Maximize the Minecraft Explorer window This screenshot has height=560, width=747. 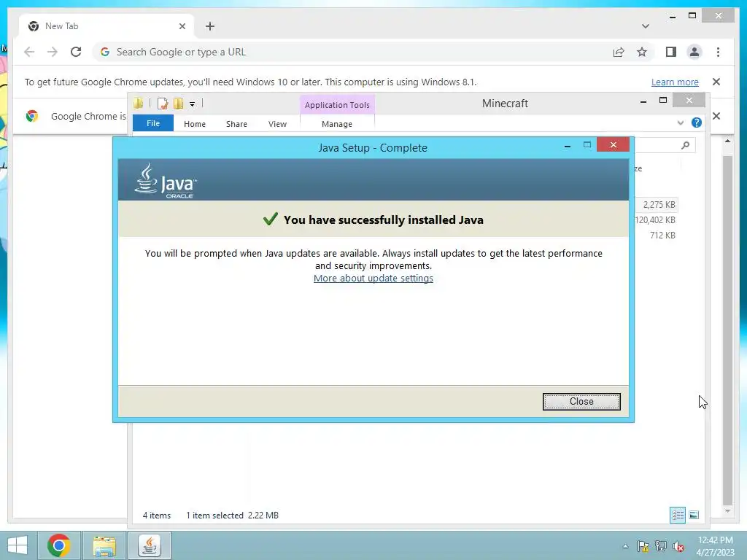pos(662,100)
